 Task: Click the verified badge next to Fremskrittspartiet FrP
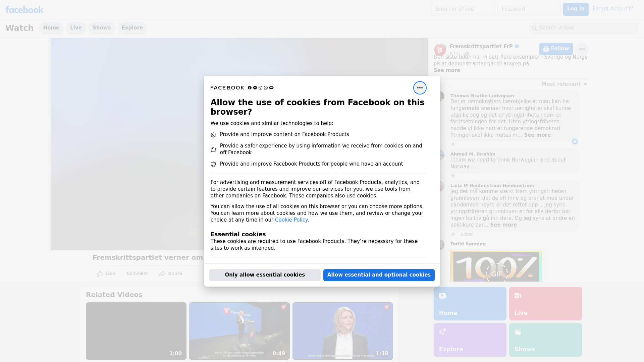[517, 47]
